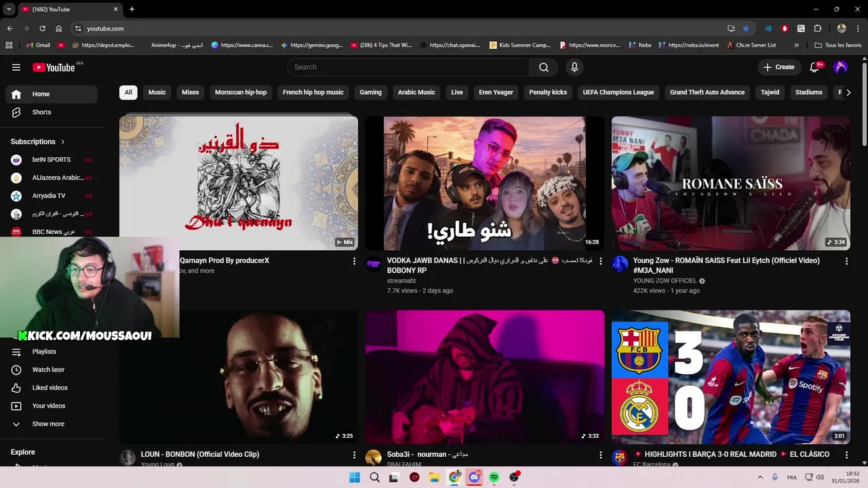Open options menu for Soba3i nourman video
Screen dimensions: 868x488
[600, 455]
